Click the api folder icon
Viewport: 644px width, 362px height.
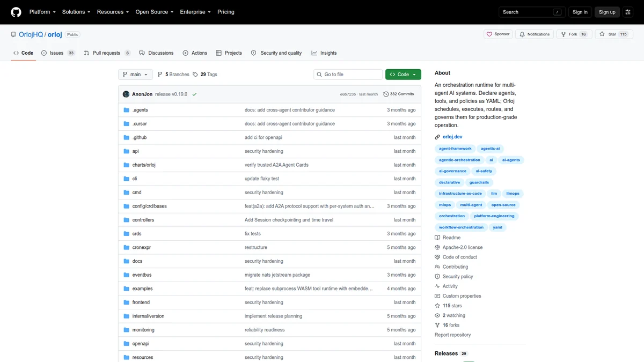tap(127, 151)
